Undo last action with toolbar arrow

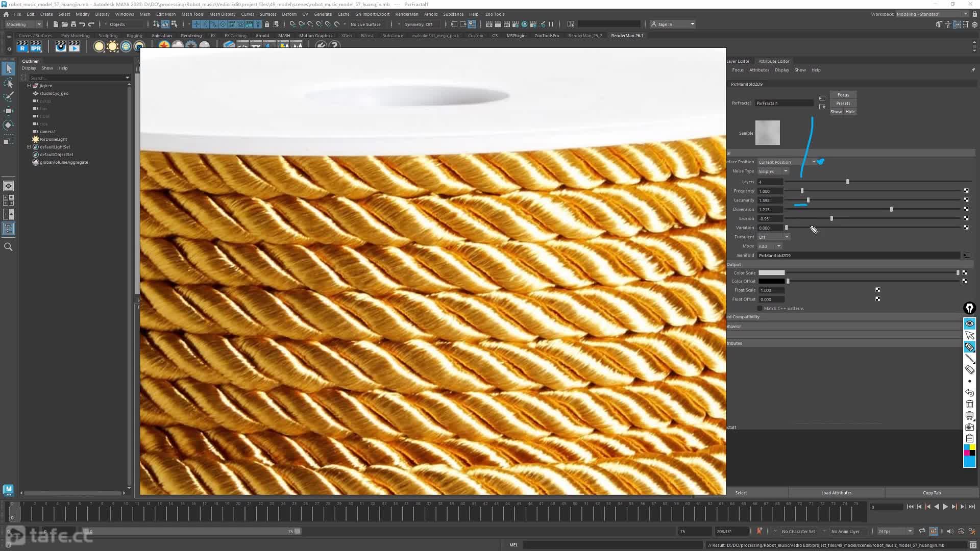point(82,24)
